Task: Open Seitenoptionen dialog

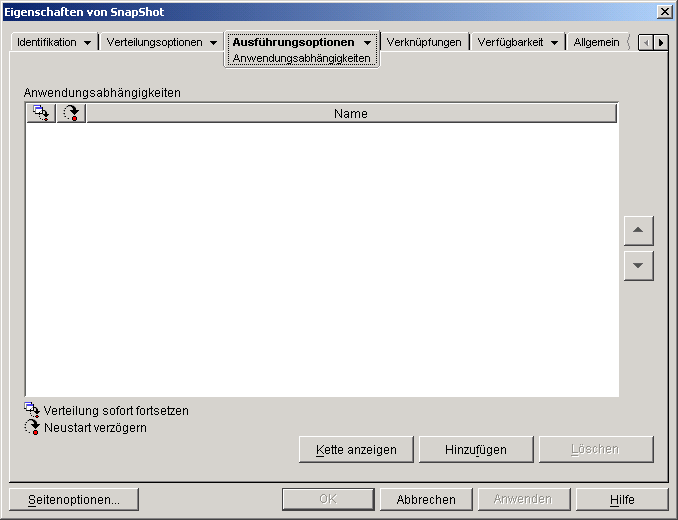Action: [x=74, y=500]
